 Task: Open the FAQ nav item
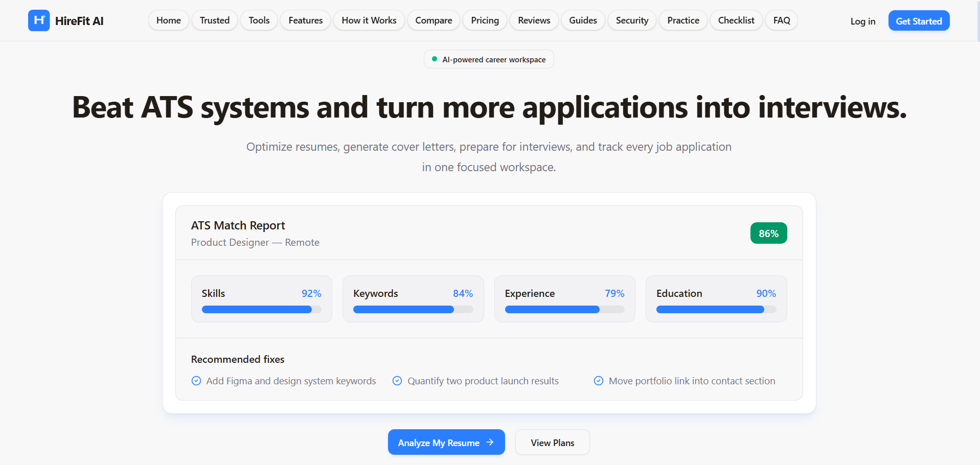(x=782, y=20)
